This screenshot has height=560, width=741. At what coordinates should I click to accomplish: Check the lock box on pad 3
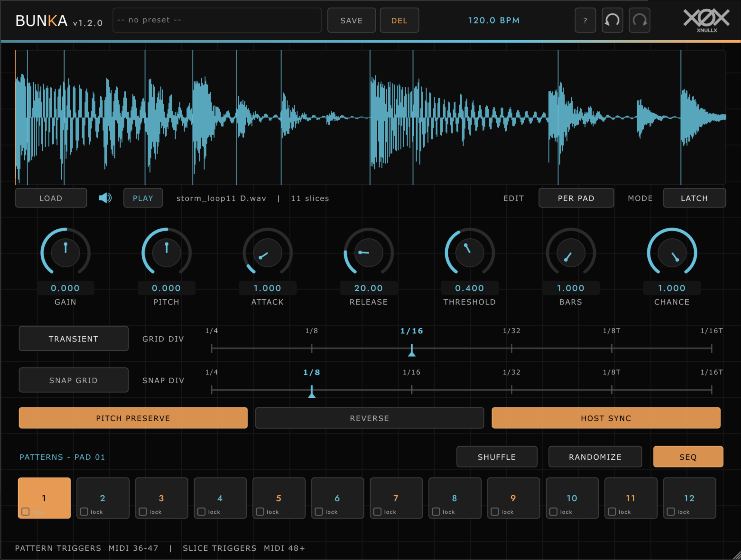pyautogui.click(x=143, y=512)
